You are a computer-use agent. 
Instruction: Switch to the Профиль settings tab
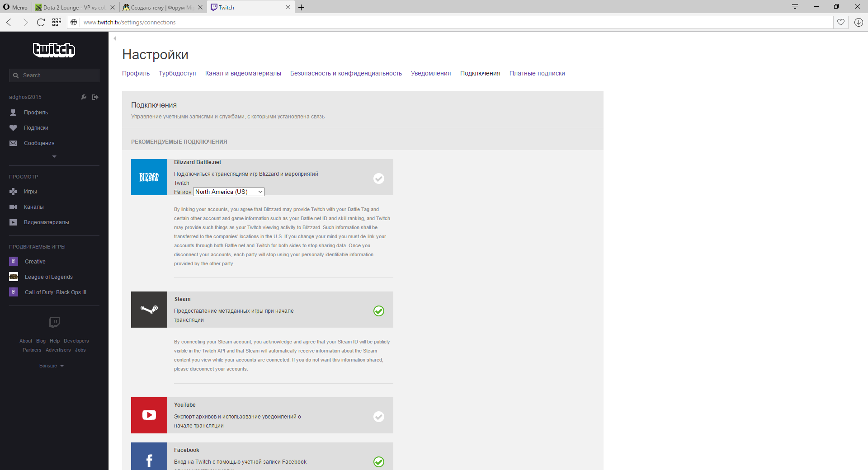coord(136,73)
